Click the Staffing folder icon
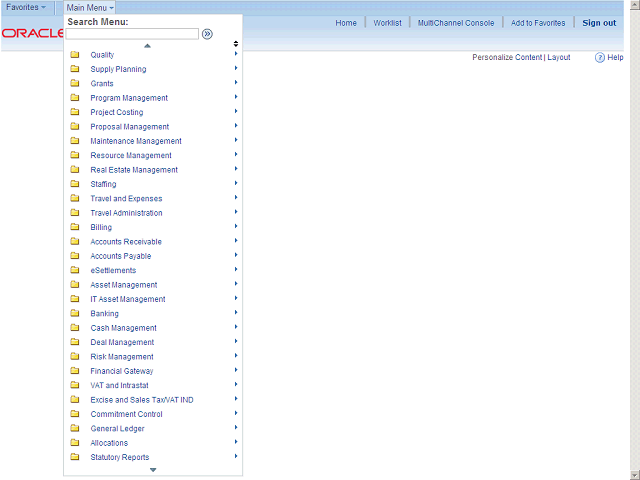 coord(75,184)
